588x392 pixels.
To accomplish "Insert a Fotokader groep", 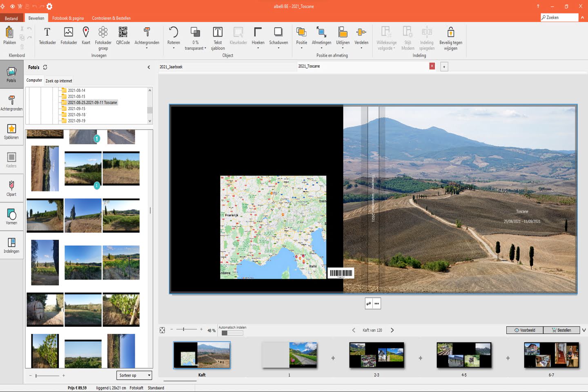I will (103, 38).
